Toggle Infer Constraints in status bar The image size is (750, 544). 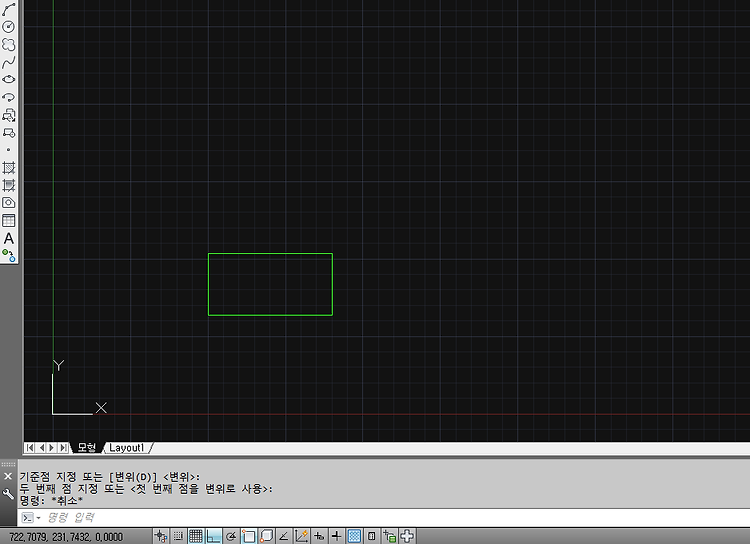(161, 536)
